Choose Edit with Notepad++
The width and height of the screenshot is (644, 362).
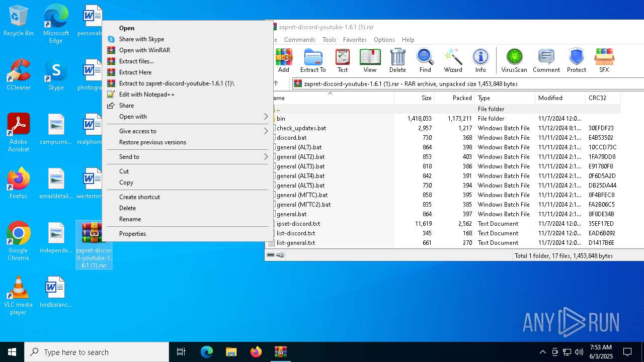pyautogui.click(x=188, y=95)
